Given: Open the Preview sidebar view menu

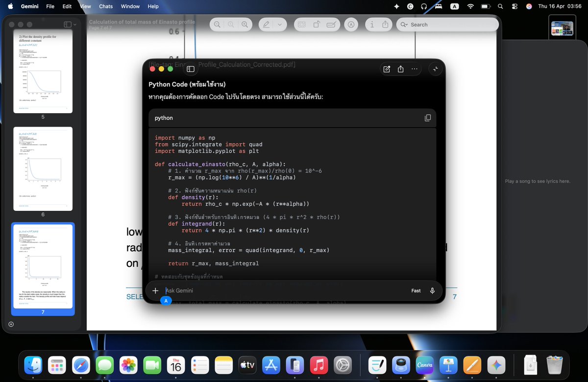Looking at the screenshot, I should click(x=70, y=25).
